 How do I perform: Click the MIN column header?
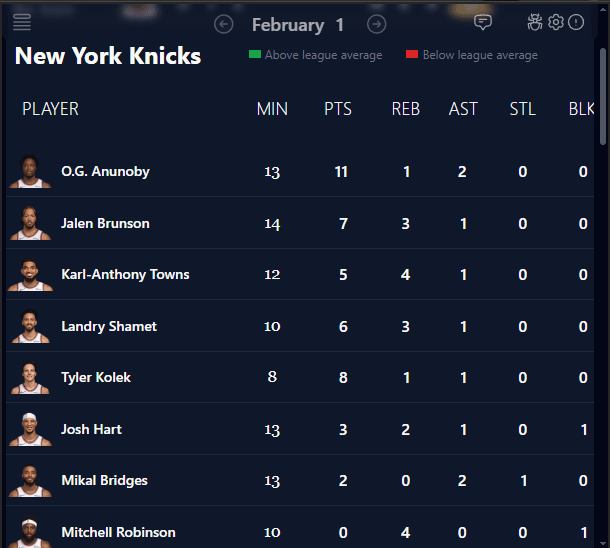(272, 109)
